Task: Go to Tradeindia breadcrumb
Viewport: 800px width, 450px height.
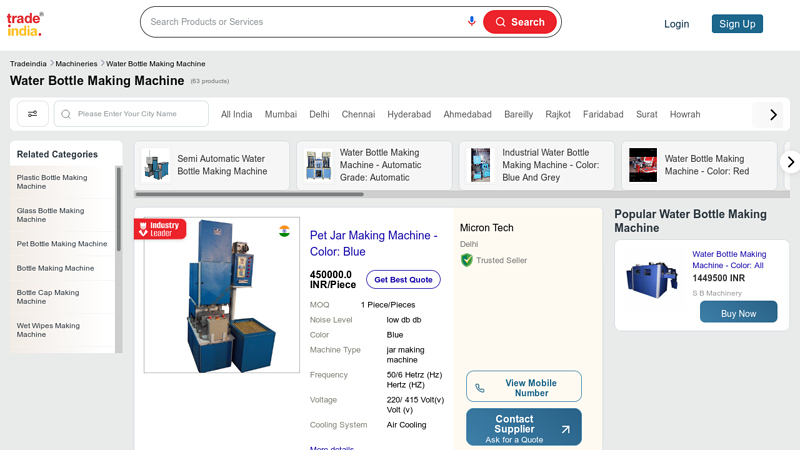Action: click(28, 64)
